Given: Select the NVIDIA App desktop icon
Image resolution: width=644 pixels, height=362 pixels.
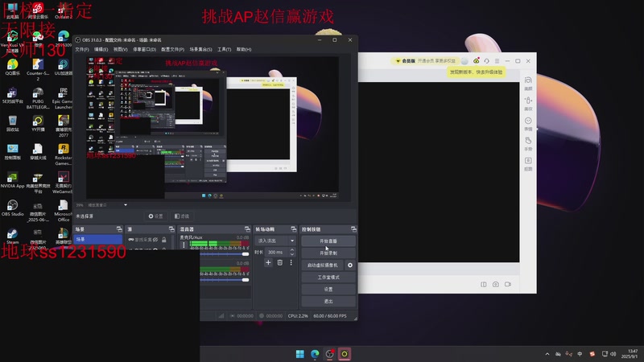Looking at the screenshot, I should click(x=12, y=179).
